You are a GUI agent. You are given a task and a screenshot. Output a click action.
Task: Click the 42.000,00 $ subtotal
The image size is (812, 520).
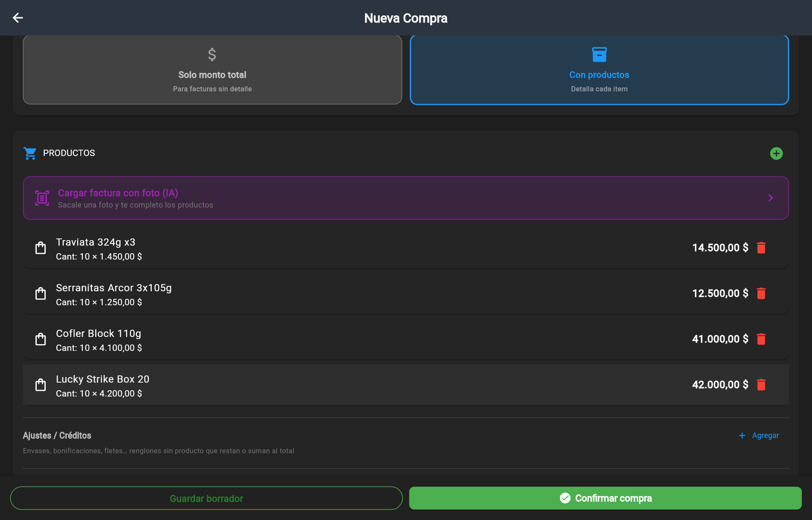(x=720, y=385)
